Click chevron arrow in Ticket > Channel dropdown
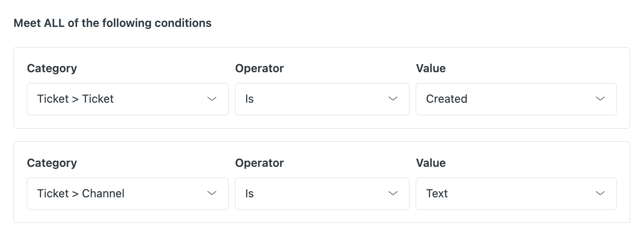The height and width of the screenshot is (235, 644). [x=212, y=194]
